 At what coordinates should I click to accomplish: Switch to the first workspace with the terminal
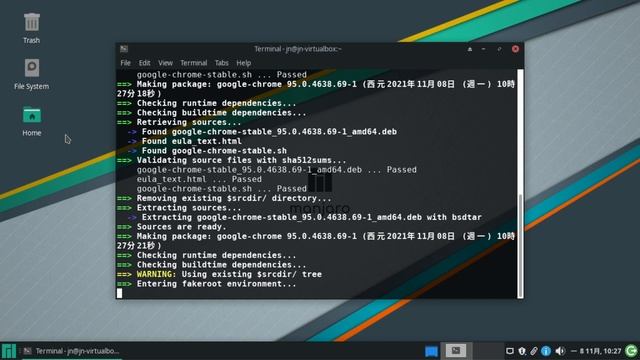tap(456, 351)
